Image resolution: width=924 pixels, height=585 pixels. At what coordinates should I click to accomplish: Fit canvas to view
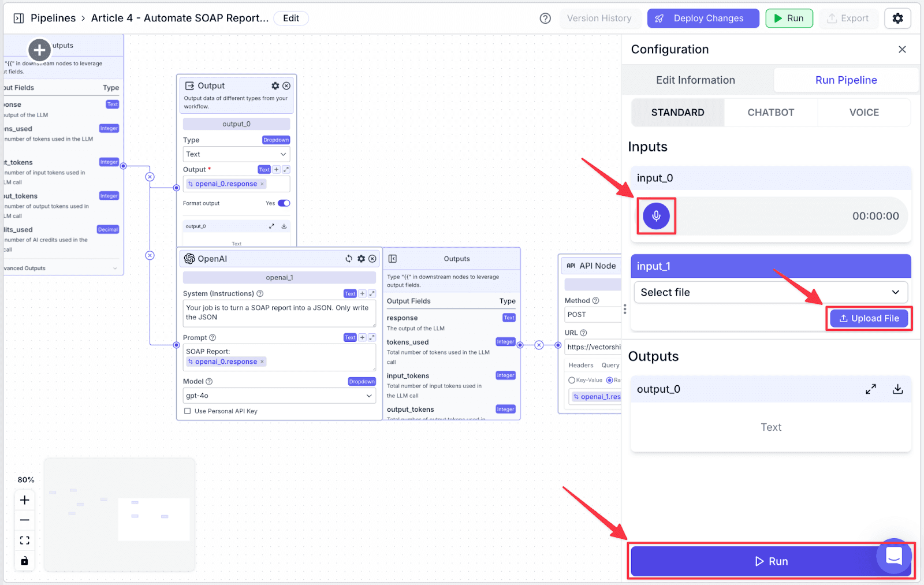pyautogui.click(x=24, y=541)
